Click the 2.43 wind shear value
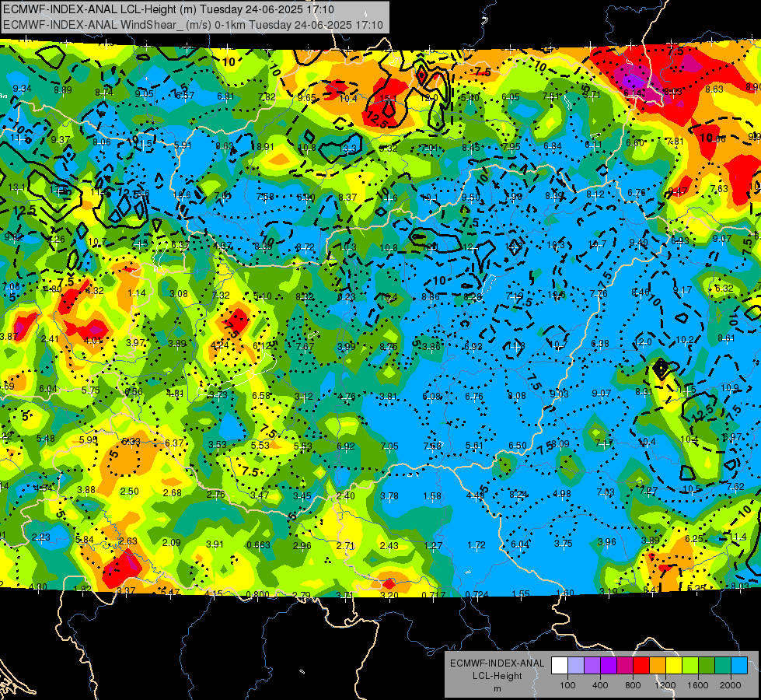The width and height of the screenshot is (761, 700). coord(389,546)
